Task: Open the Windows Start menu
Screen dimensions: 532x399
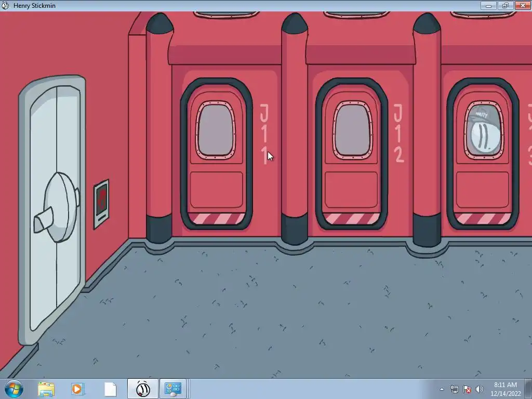Action: pyautogui.click(x=14, y=389)
